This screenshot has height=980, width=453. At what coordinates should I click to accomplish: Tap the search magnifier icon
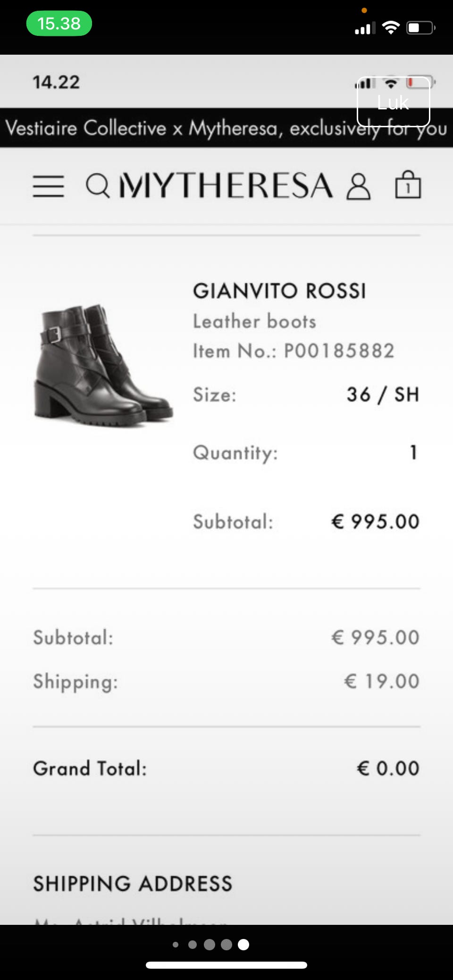98,186
